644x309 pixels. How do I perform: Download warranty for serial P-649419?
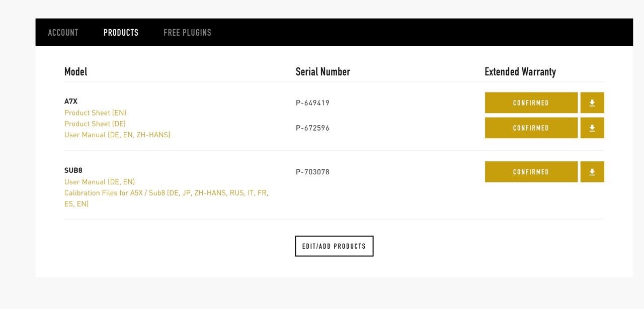[x=592, y=103]
